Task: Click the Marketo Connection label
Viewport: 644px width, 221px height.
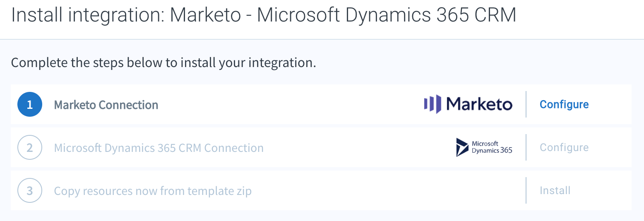Action: (x=106, y=105)
